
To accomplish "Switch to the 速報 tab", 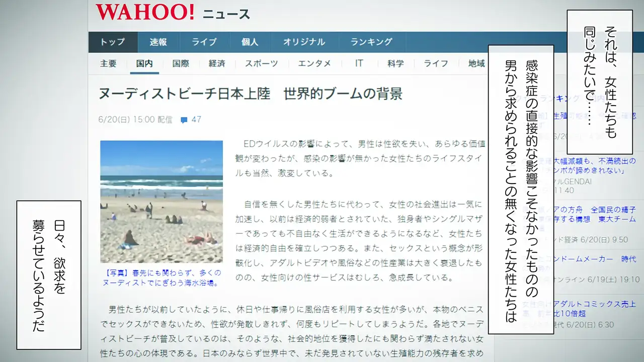I will (x=158, y=42).
